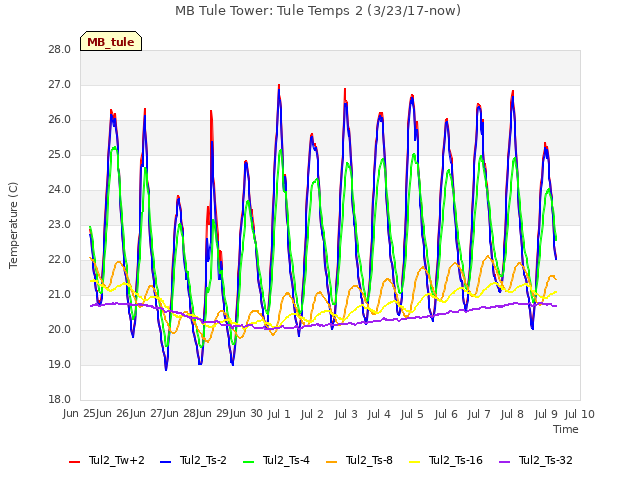Screen dimensions: 640x480
Task: Click the Jun 25 x-axis tick label
Action: coord(79,414)
